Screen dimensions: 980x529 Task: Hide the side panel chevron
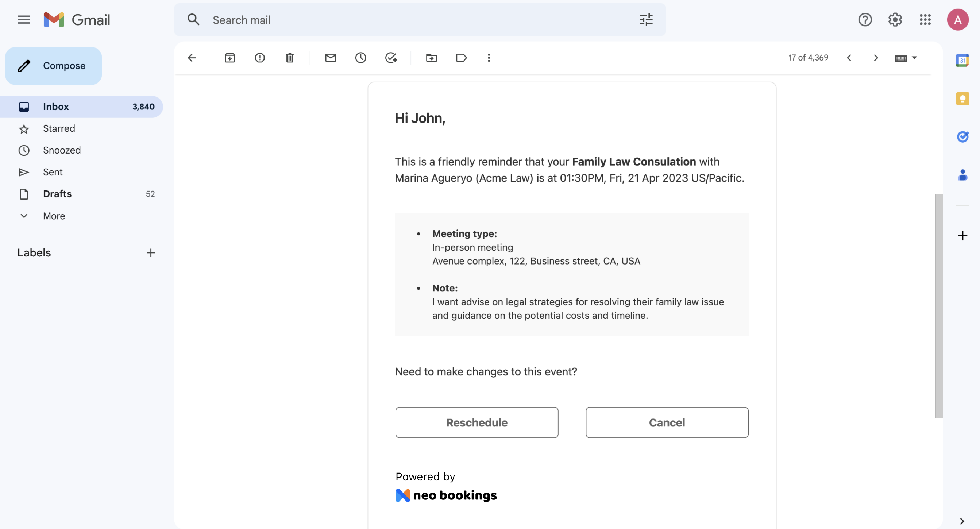[961, 521]
